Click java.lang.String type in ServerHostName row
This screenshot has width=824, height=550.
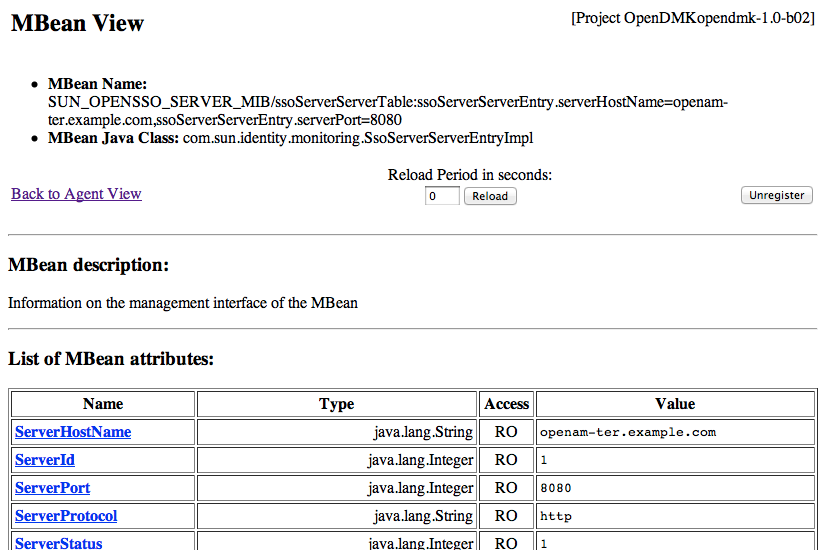click(423, 432)
